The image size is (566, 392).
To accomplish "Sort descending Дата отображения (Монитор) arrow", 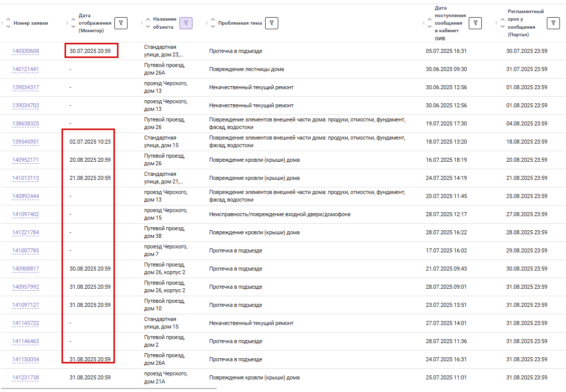I will 73,27.
